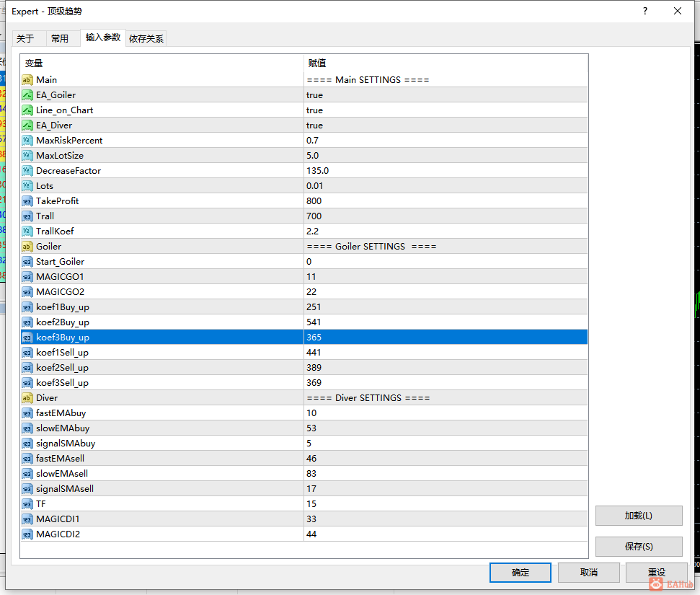Click the Diver SETTINGS header value

tap(368, 398)
